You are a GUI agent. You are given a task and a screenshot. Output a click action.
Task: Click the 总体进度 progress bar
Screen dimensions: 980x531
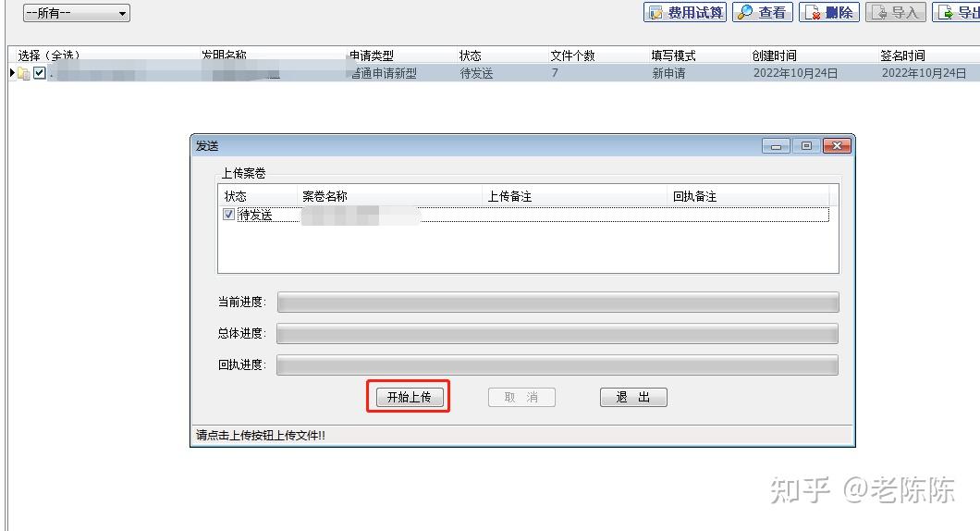coord(557,333)
